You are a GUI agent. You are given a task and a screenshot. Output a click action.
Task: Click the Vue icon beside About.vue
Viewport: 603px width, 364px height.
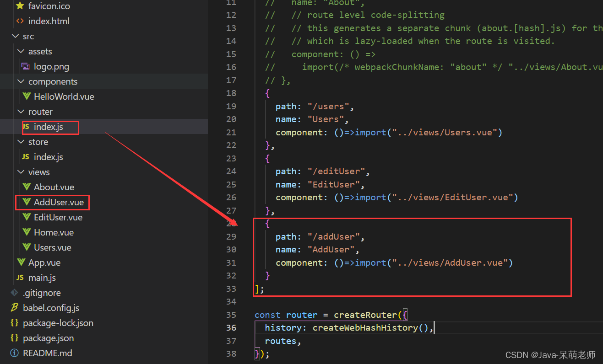click(27, 187)
